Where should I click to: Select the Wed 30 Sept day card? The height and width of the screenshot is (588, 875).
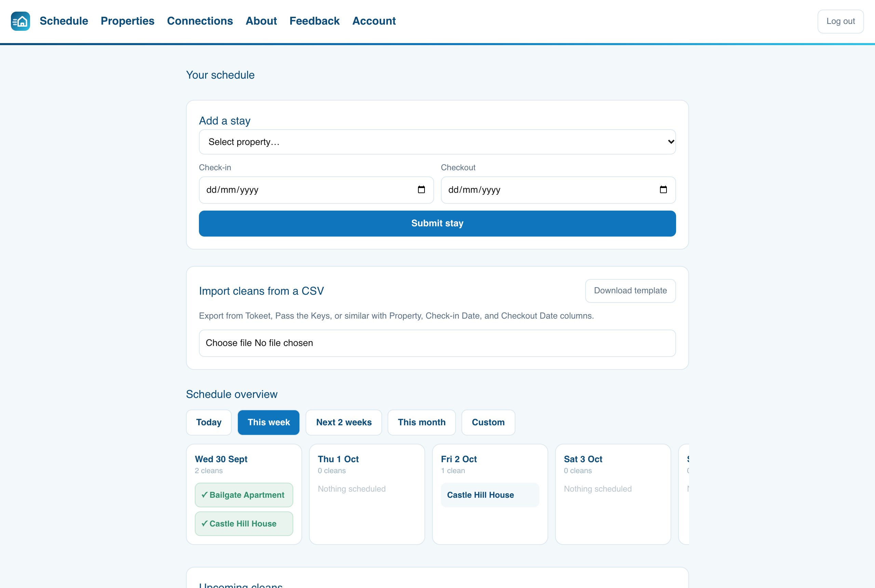244,494
